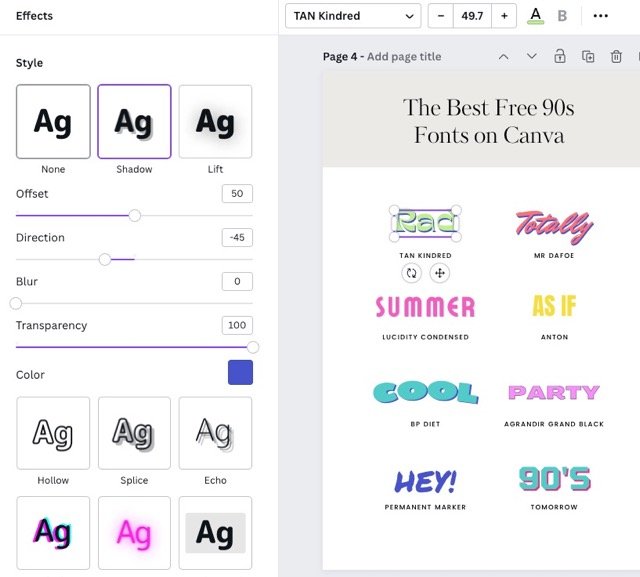
Task: Click the TAN KINDRED caption
Action: point(425,255)
